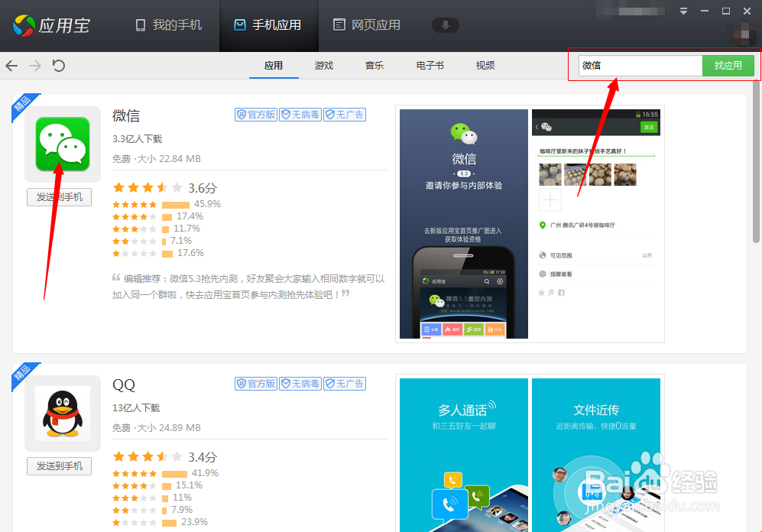Click the 无病毒 badge for 微信
Image resolution: width=762 pixels, height=532 pixels.
pyautogui.click(x=300, y=115)
